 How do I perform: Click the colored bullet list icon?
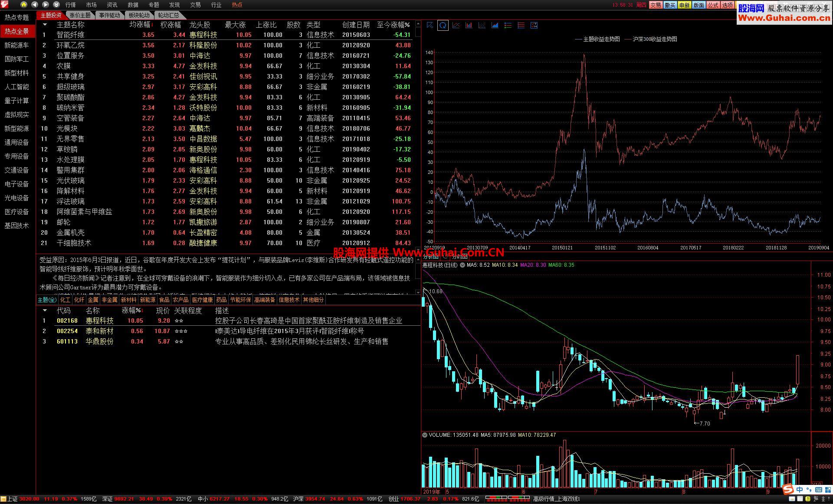pyautogui.click(x=508, y=25)
